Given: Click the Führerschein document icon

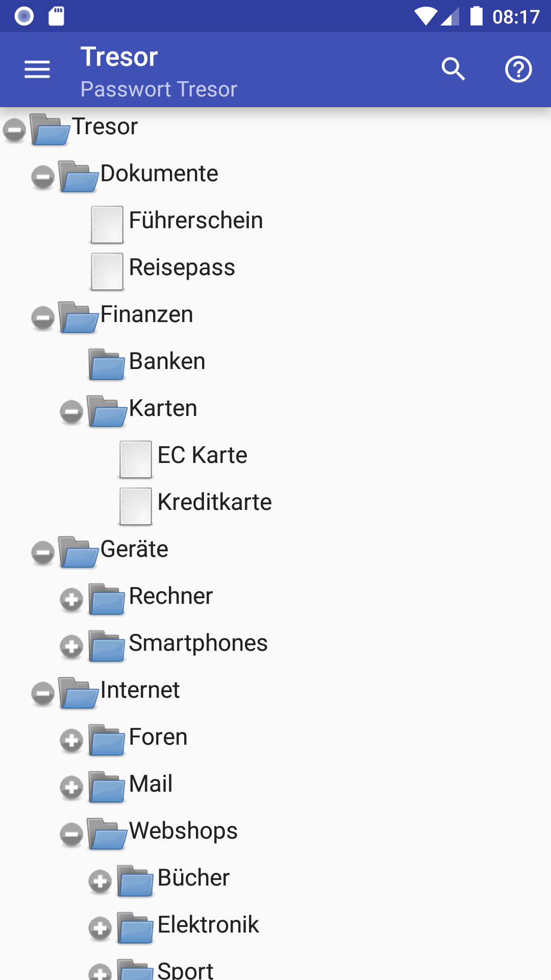Looking at the screenshot, I should point(107,225).
